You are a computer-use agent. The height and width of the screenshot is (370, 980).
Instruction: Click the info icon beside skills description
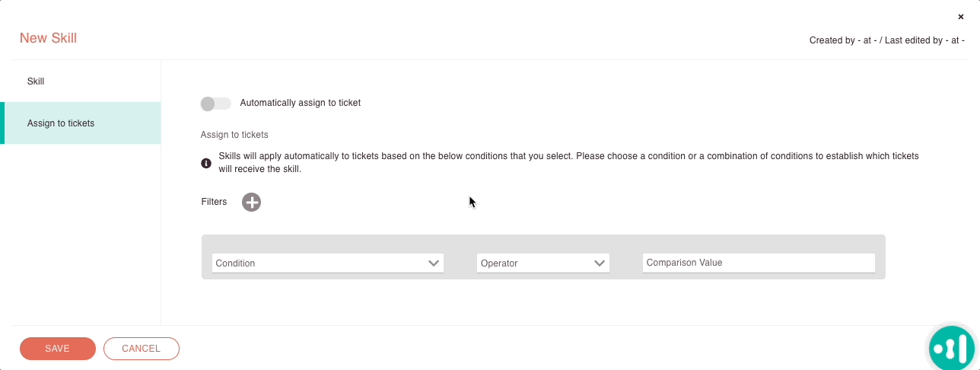205,163
